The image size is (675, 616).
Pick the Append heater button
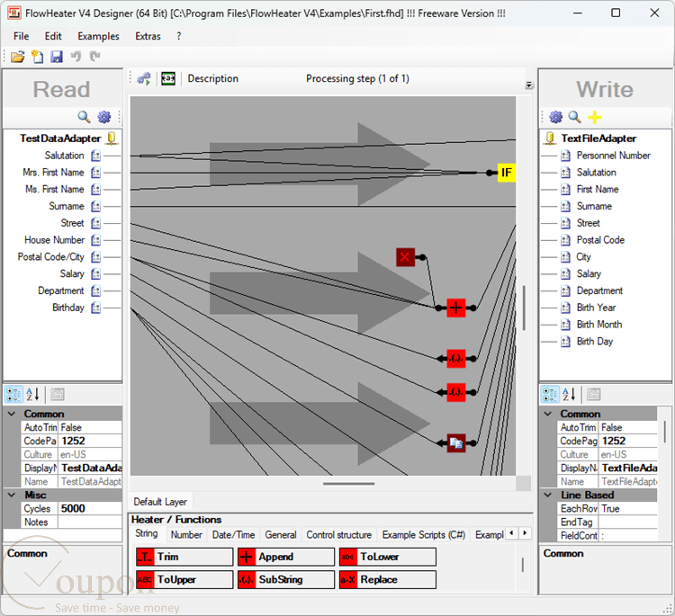286,557
